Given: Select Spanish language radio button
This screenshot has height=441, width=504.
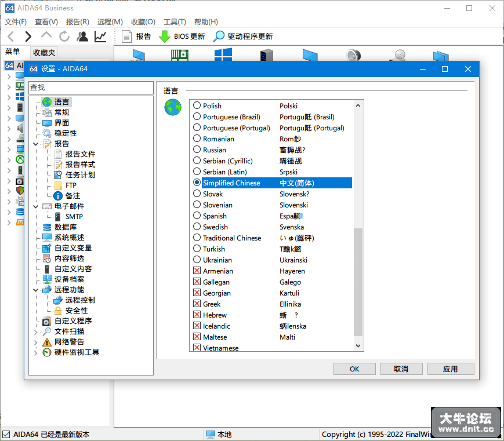Looking at the screenshot, I should (x=197, y=216).
